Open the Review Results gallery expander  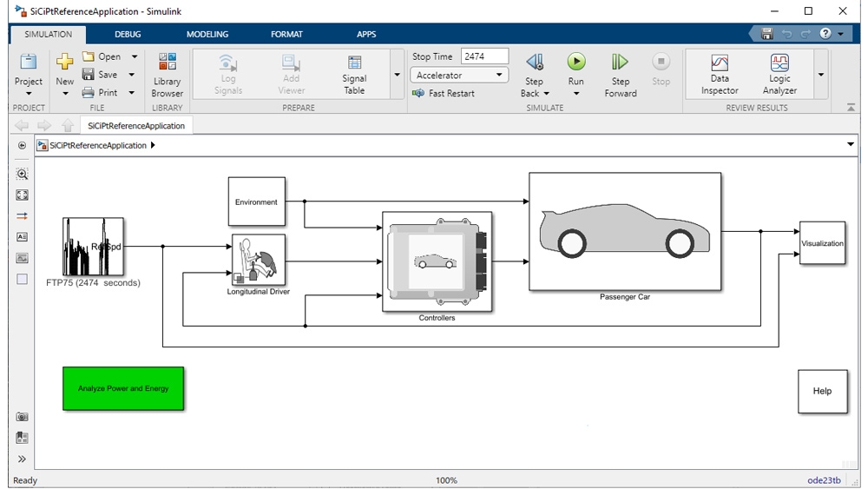(x=821, y=75)
